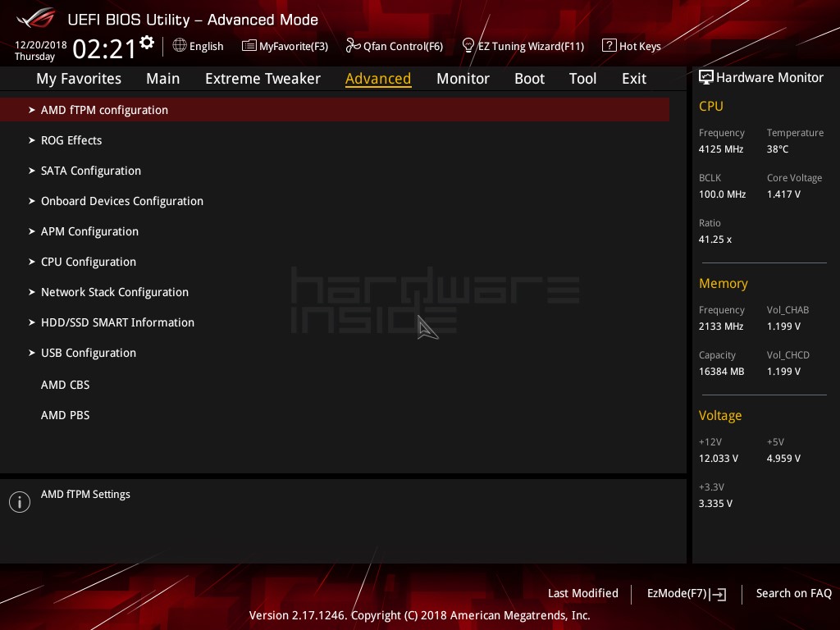840x630 pixels.
Task: Switch to the Tool tab
Action: tap(582, 79)
